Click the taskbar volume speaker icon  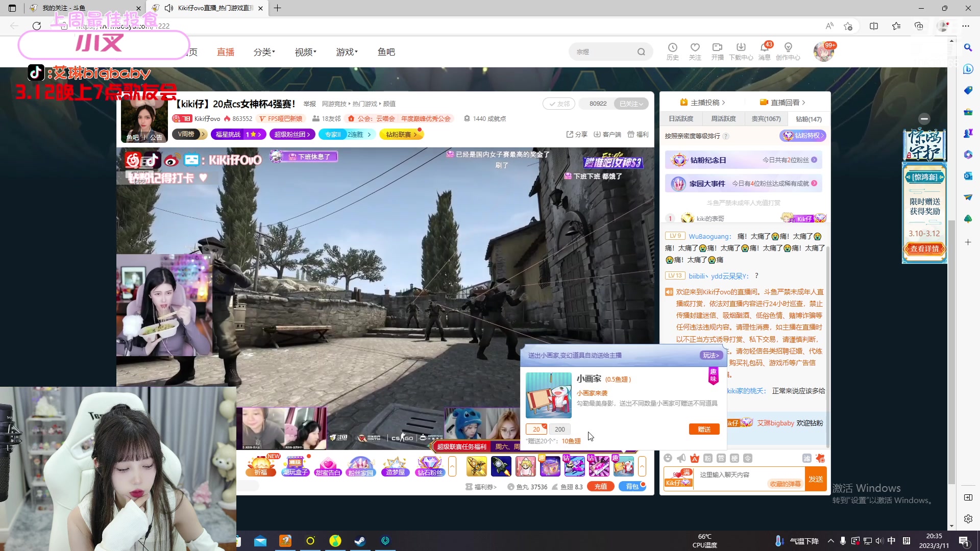(x=878, y=541)
